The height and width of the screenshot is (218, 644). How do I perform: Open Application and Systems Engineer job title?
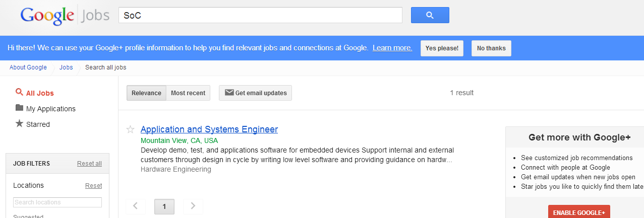209,129
